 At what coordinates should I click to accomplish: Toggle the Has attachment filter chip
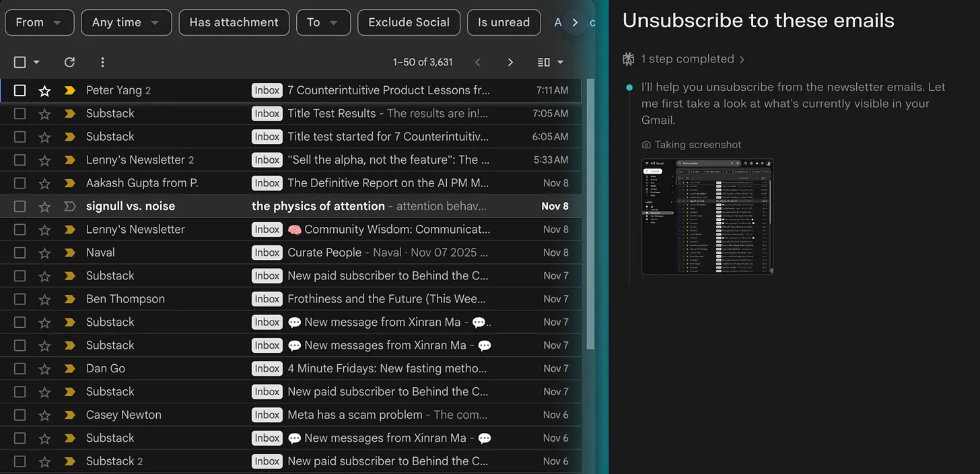234,22
